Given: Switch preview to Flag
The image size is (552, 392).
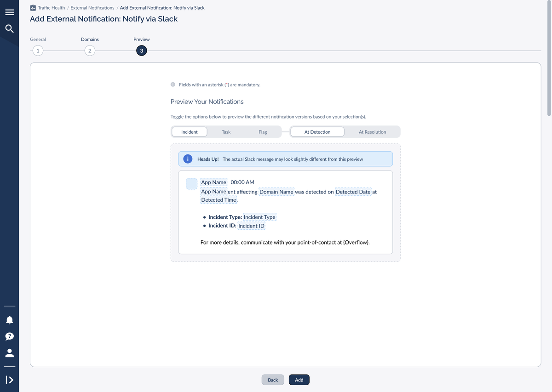Looking at the screenshot, I should pos(263,132).
